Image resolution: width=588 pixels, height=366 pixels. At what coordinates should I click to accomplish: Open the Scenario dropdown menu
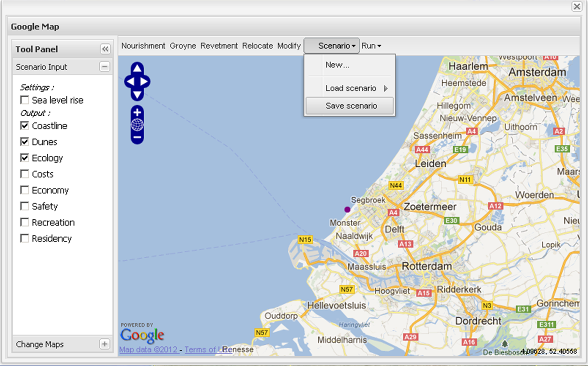point(332,45)
